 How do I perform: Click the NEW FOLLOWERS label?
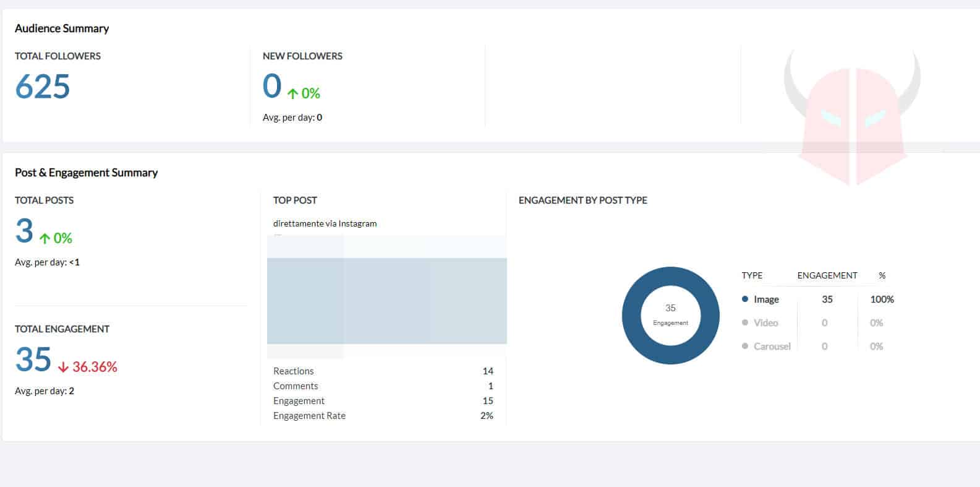[302, 56]
